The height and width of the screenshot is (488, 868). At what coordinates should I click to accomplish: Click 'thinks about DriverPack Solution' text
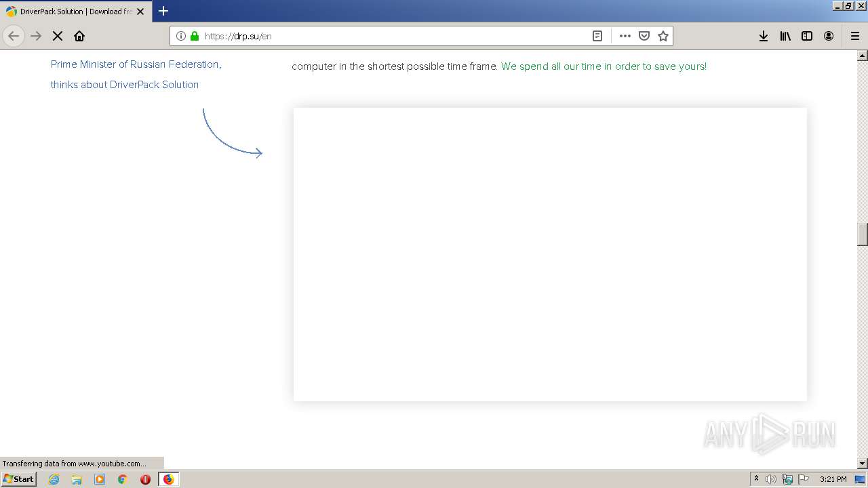coord(125,85)
